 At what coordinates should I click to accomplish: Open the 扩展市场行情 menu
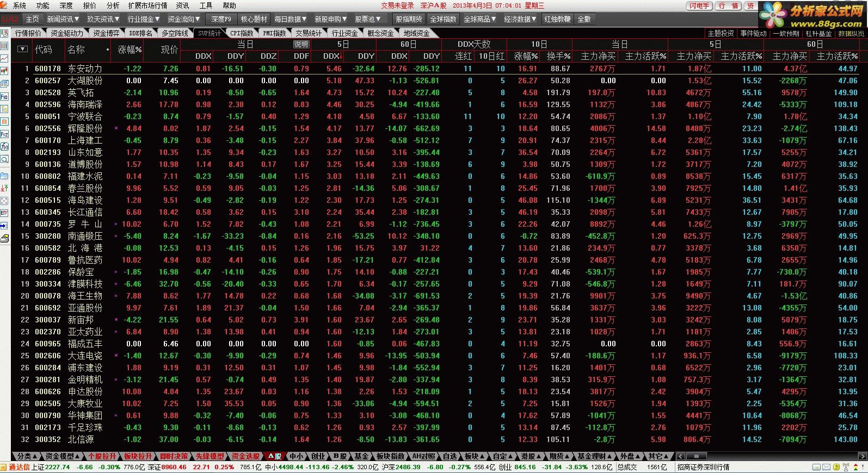[x=147, y=5]
